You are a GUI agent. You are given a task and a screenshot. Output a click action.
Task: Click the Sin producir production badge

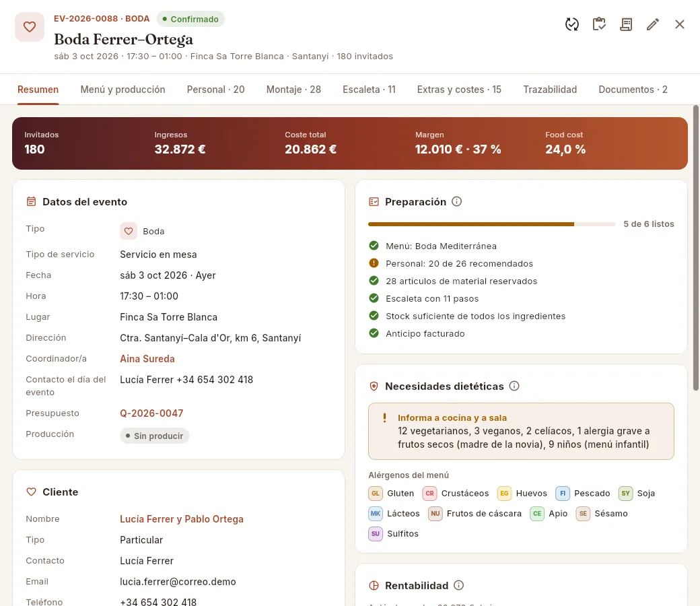click(x=154, y=436)
